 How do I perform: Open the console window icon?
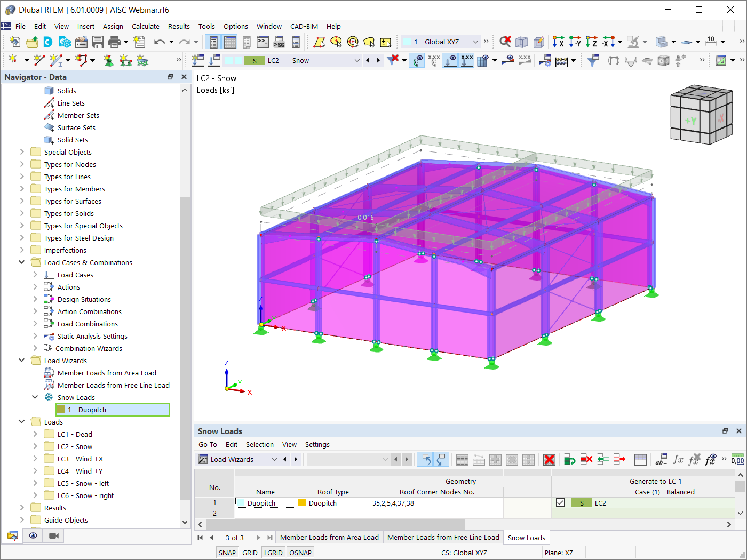point(263,42)
